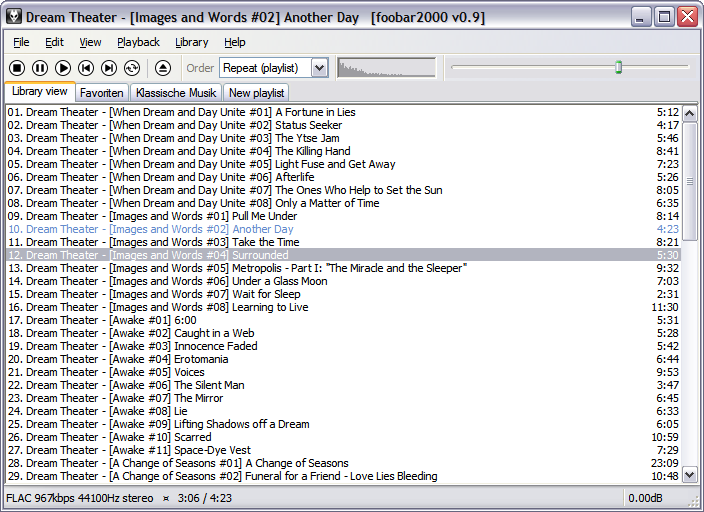Select track 'Caught in a Web'
The height and width of the screenshot is (512, 704).
[343, 333]
